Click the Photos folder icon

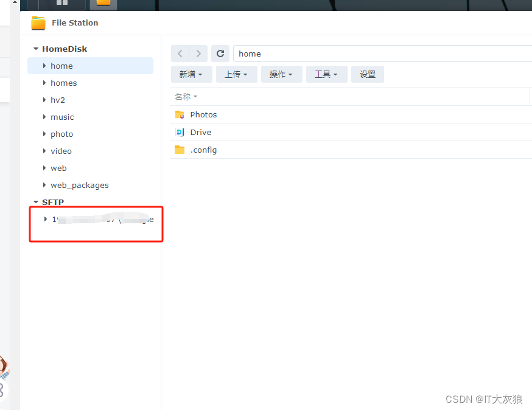[x=180, y=114]
